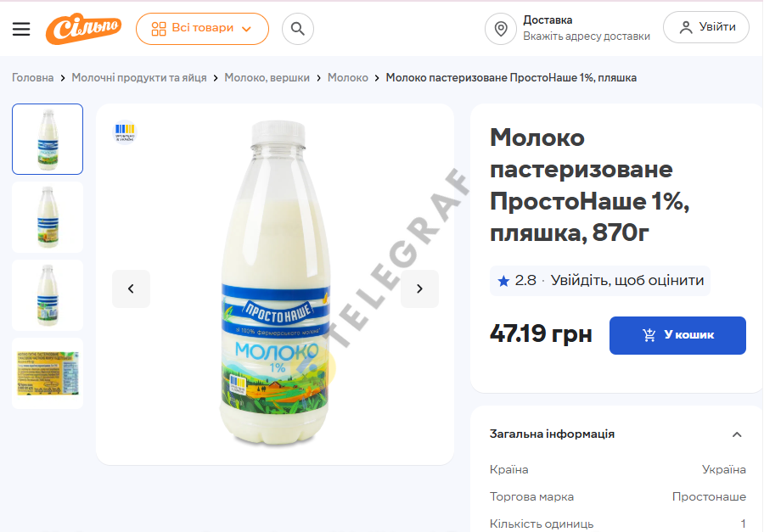Open Молочні продукти та яйця breadcrumb

(139, 78)
